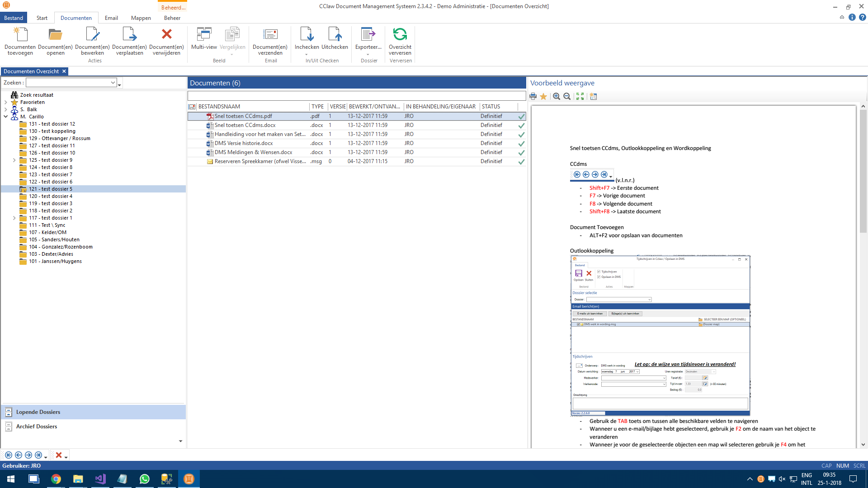
Task: Go to previous document in bottom toolbar
Action: tap(19, 455)
